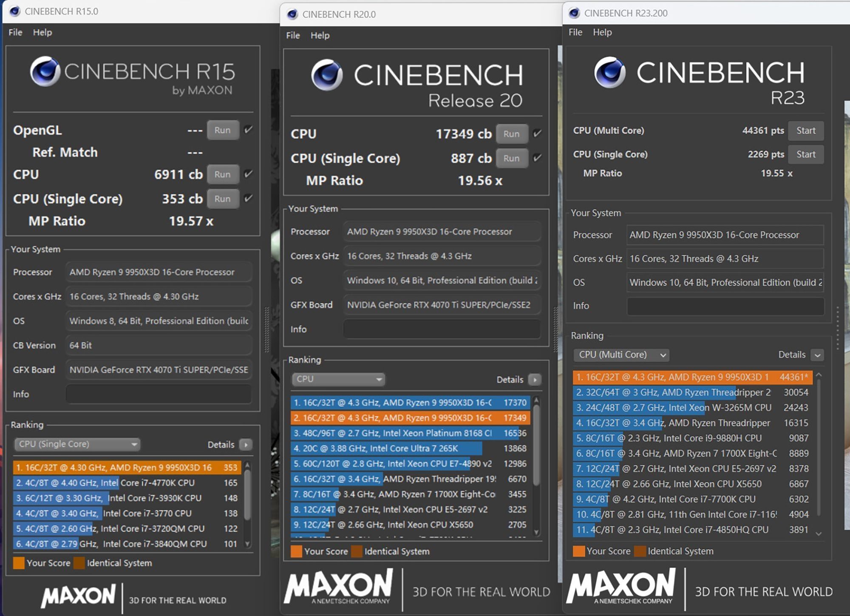Open the File menu in Cinebench R23
850x616 pixels.
575,32
